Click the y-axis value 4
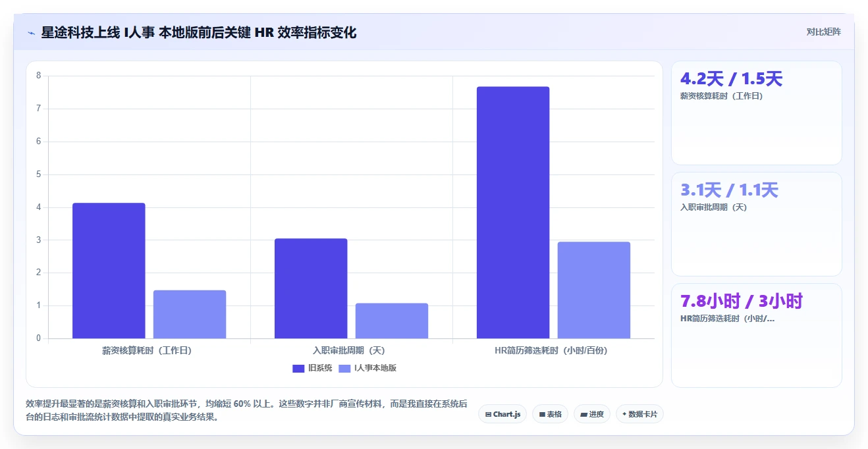Viewport: 868px width, 449px height. (x=38, y=207)
